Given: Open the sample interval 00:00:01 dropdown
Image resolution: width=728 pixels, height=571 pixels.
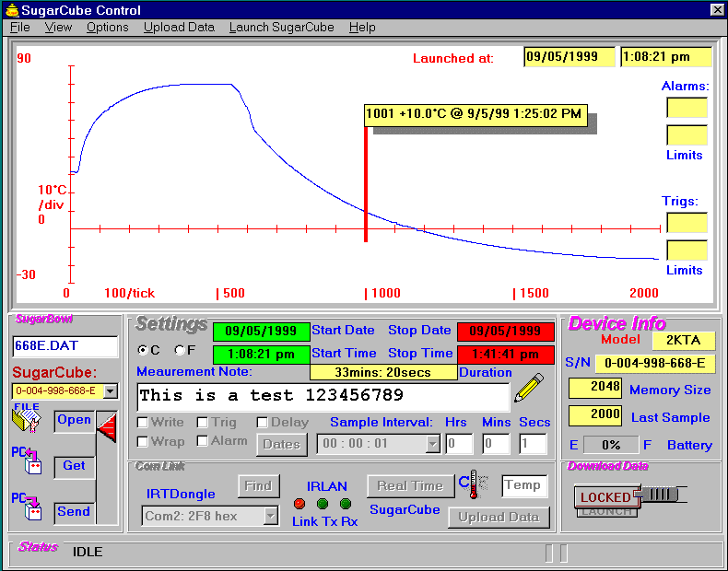Looking at the screenshot, I should tap(433, 444).
